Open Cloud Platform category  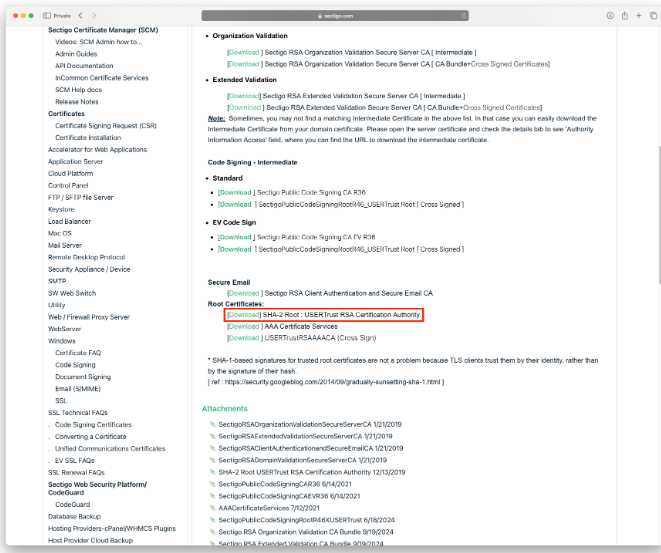[x=70, y=174]
